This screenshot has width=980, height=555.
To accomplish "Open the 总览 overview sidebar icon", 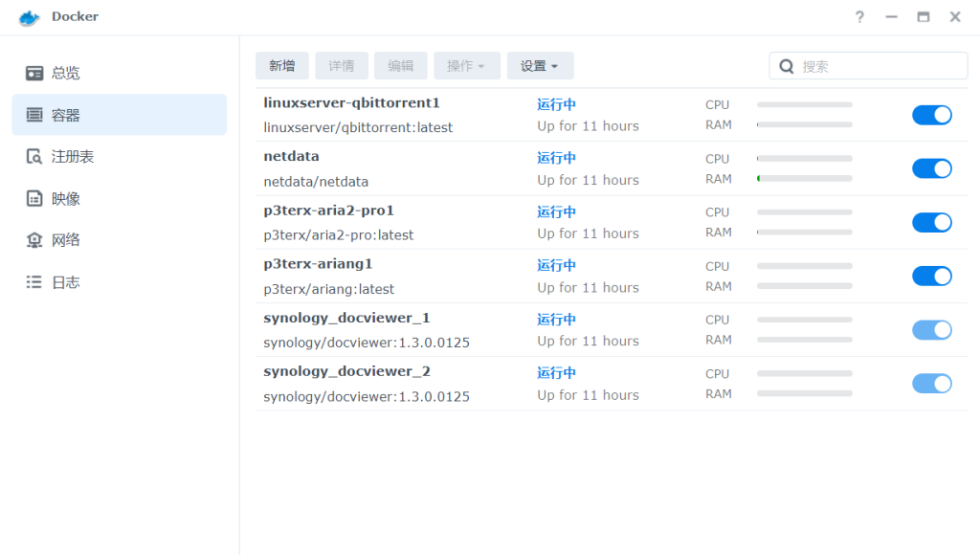I will [34, 73].
